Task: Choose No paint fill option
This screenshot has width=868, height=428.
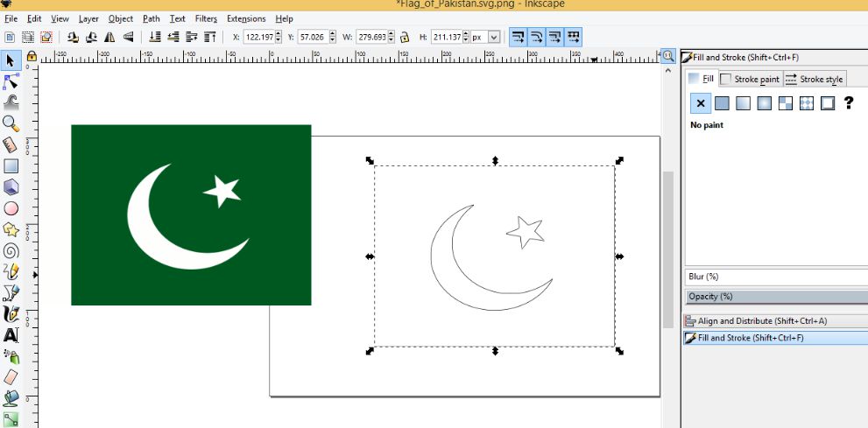Action: point(700,103)
